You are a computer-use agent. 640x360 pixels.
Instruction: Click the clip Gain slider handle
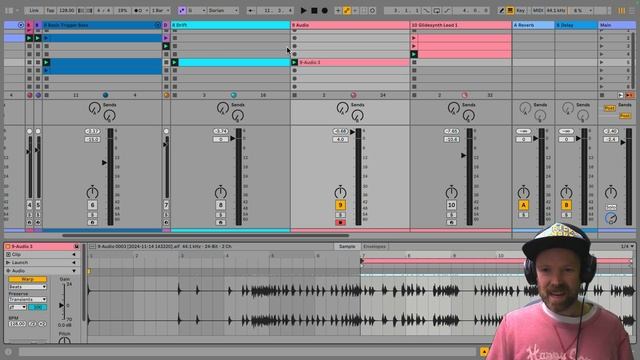click(61, 305)
